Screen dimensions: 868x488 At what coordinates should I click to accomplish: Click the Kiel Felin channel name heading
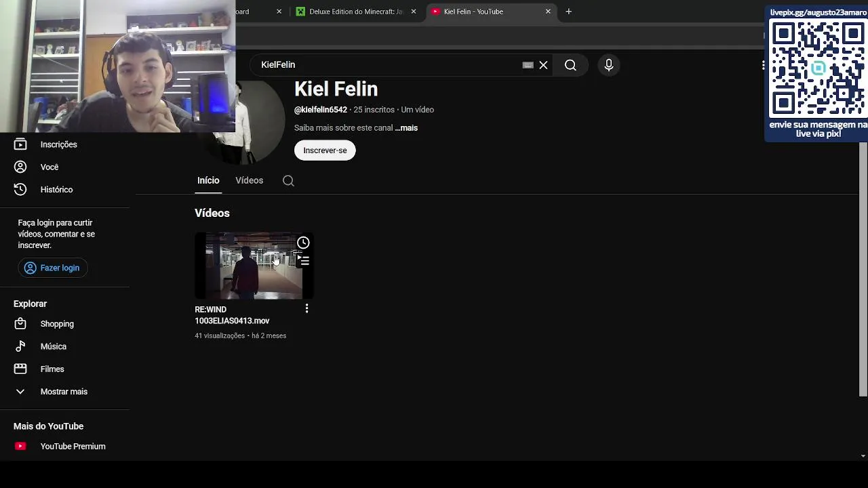336,89
